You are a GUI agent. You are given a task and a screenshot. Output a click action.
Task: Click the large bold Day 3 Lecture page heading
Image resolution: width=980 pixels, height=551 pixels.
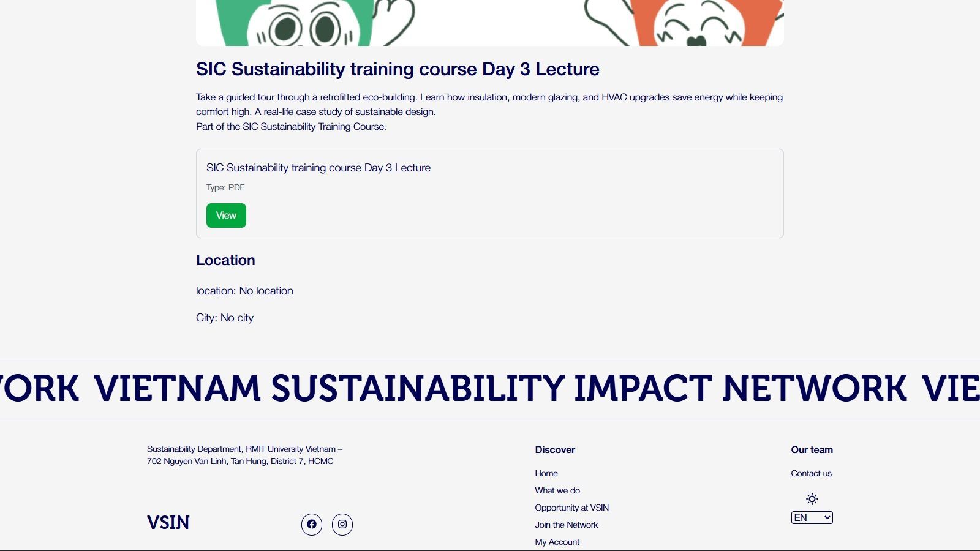click(398, 69)
